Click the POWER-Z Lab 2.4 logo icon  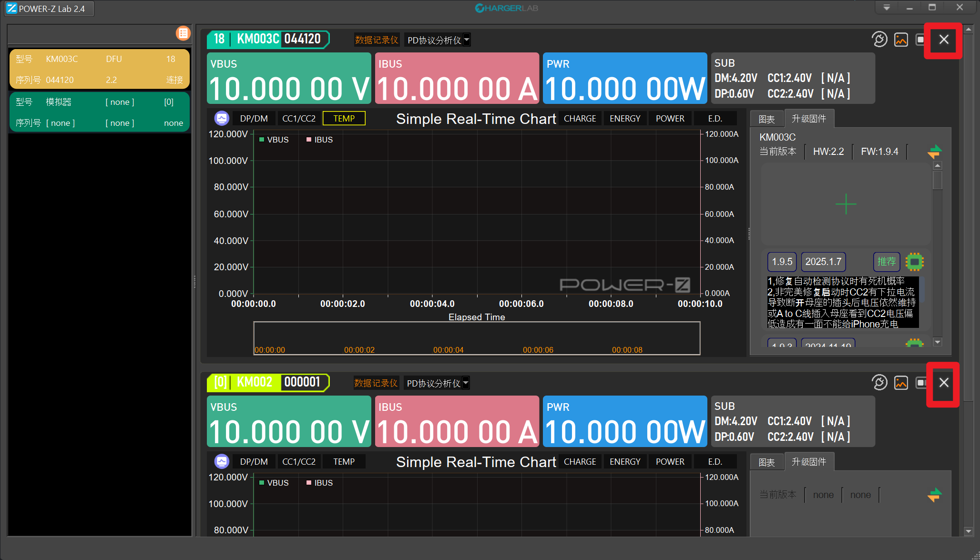(x=11, y=9)
